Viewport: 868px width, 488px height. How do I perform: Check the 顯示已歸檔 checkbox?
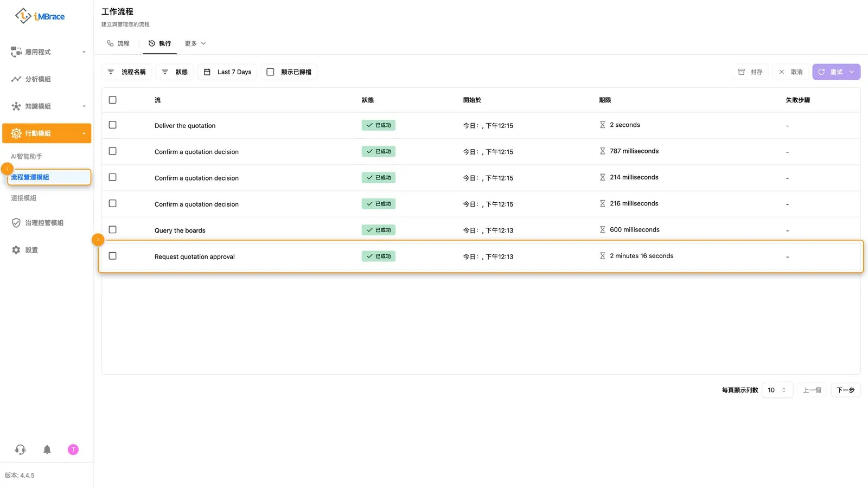pos(270,72)
